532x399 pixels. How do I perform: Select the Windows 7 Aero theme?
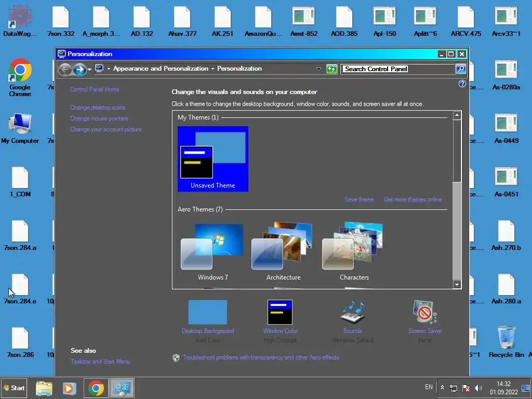pos(213,252)
